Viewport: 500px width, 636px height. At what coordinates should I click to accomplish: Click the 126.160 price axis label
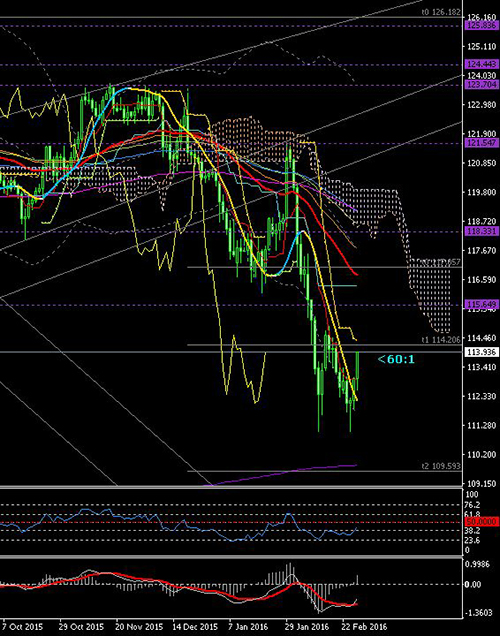click(x=482, y=17)
